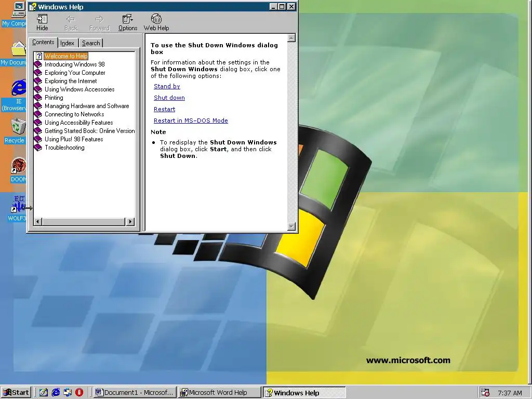Click the 7:37 AM system clock

510,393
